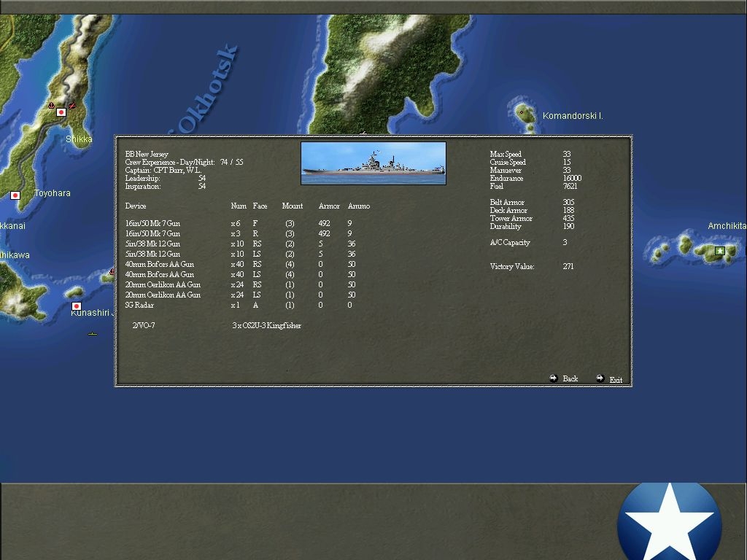Viewport: 747px width, 560px height.
Task: Click the 3 x OS2U-3 Kingfisher text
Action: coord(267,325)
